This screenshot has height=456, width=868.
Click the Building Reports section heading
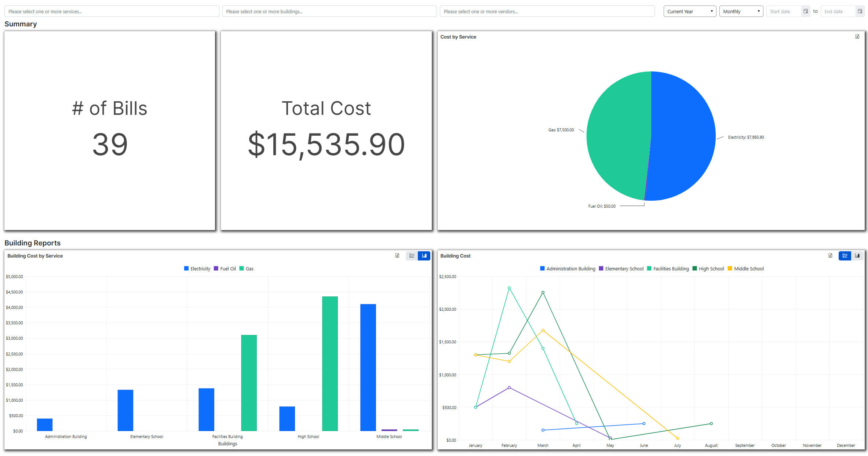pos(32,243)
